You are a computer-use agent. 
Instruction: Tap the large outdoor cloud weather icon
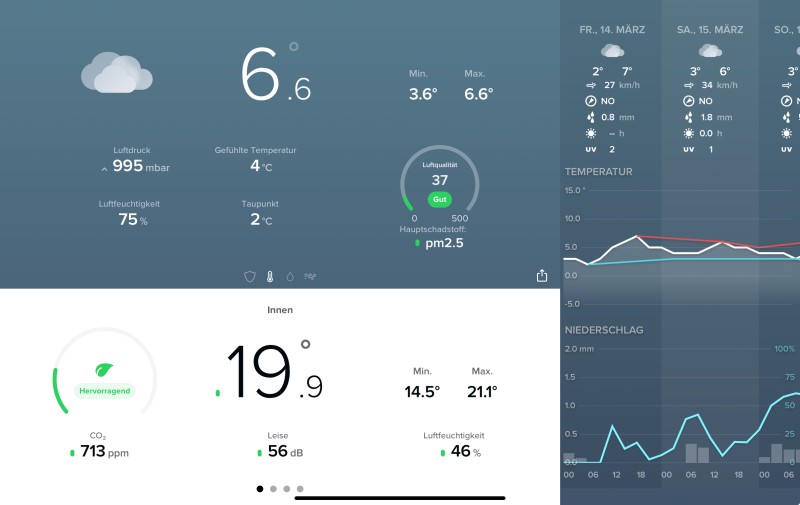(117, 72)
